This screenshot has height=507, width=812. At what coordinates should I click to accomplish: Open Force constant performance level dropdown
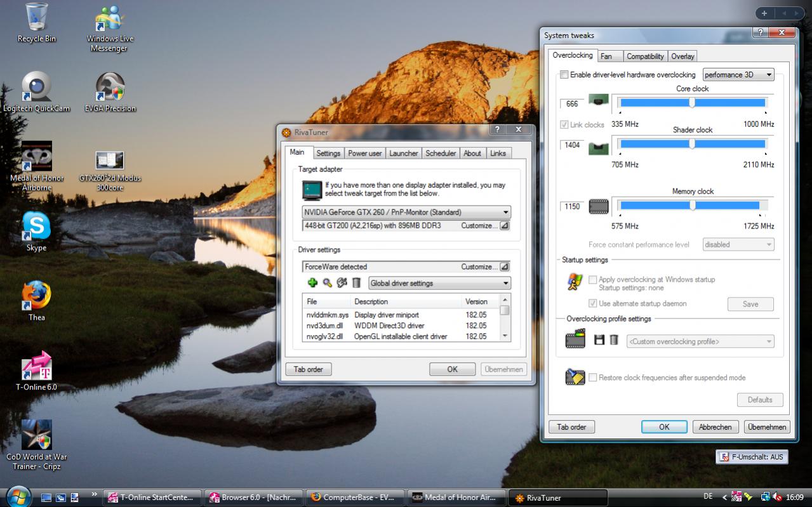coord(738,244)
